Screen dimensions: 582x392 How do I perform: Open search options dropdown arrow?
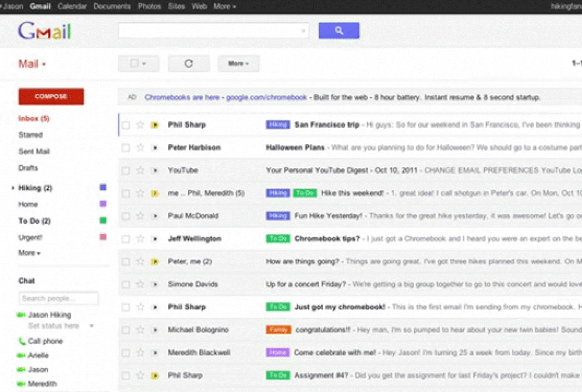303,31
